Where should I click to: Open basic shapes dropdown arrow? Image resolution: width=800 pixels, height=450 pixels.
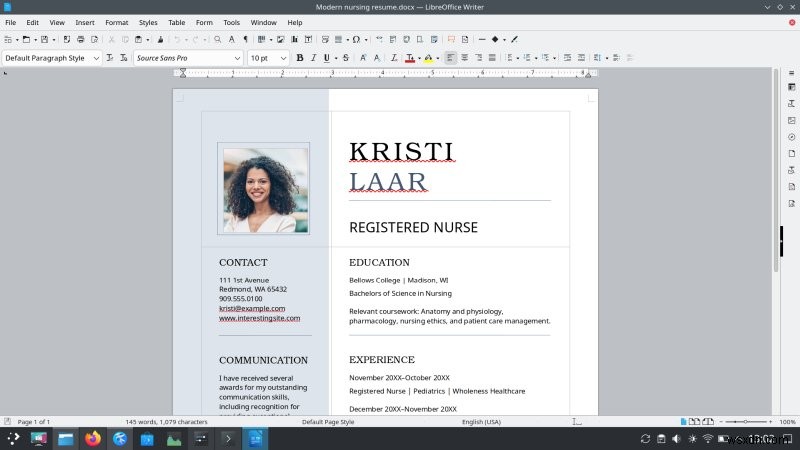(504, 39)
